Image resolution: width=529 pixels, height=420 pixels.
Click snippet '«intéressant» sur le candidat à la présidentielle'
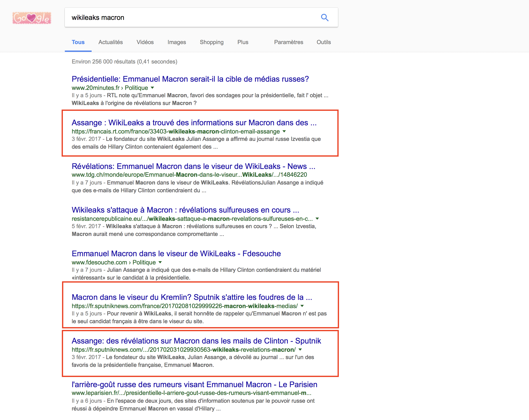coord(131,278)
